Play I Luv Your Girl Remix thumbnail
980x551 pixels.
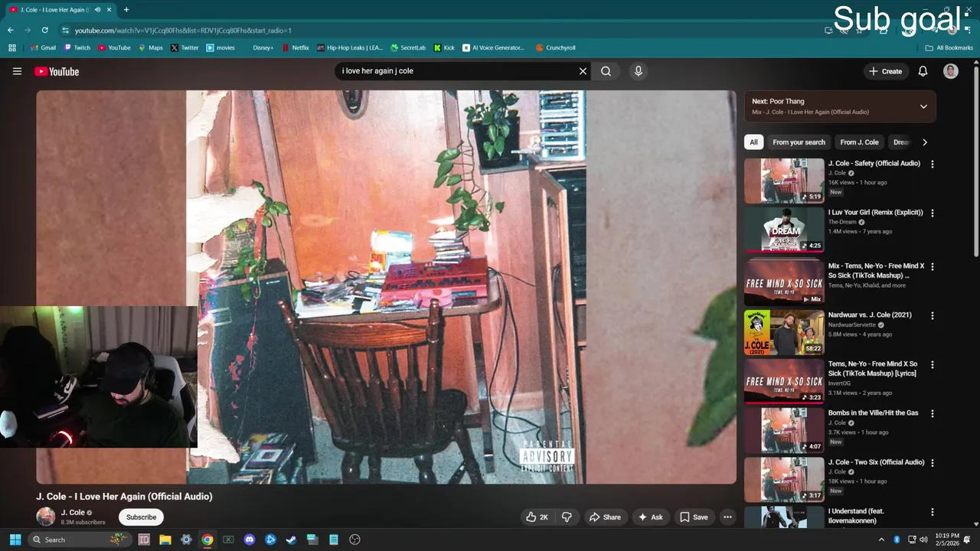point(784,230)
